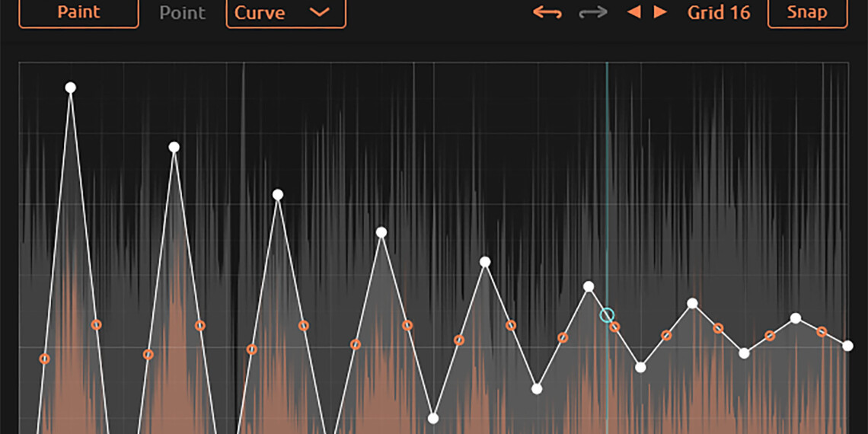
Task: Click the undo arrow icon
Action: pyautogui.click(x=547, y=13)
